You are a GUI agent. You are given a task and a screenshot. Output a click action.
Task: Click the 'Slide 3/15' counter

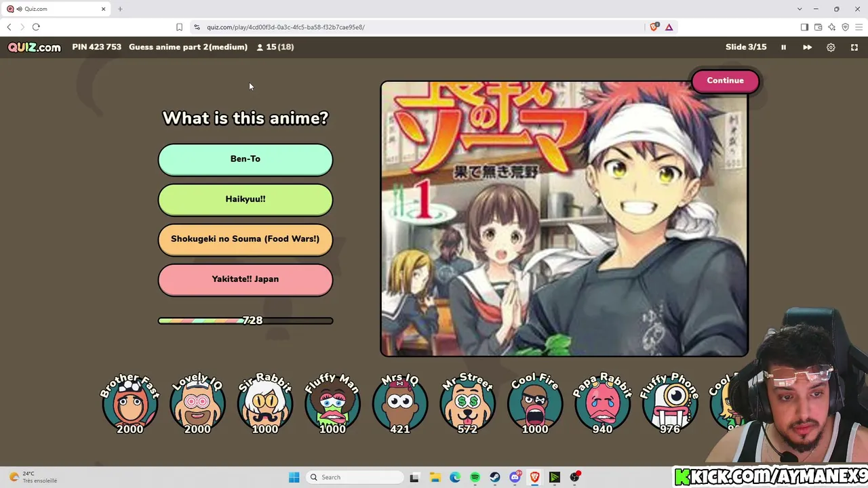point(746,47)
